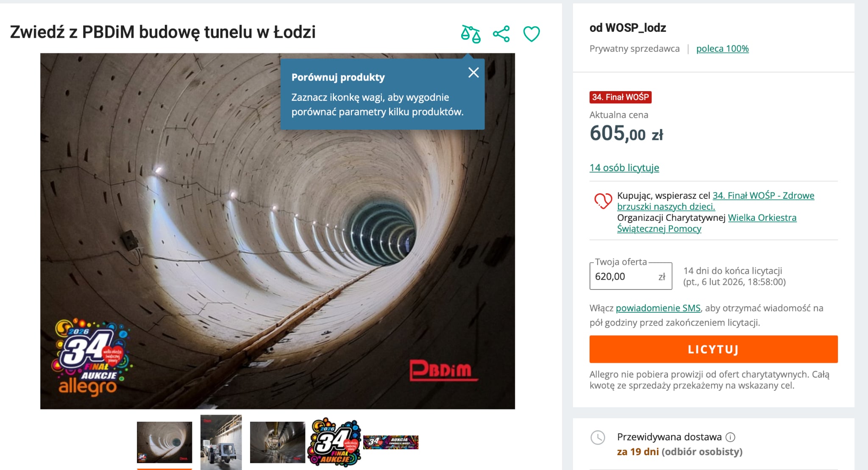Select the third tunnel interior thumbnail
Screen dimensions: 868x470
[x=278, y=442]
